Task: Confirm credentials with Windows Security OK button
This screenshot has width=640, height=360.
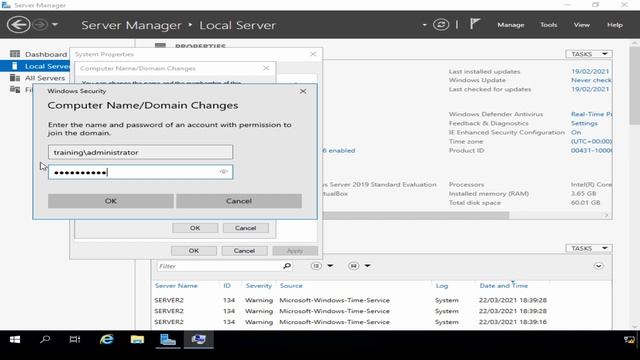Action: coord(111,201)
